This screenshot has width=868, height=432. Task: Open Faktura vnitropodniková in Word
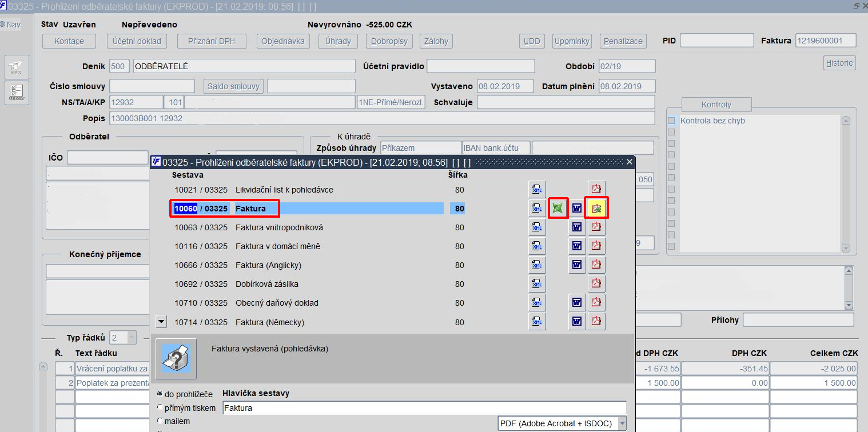577,227
